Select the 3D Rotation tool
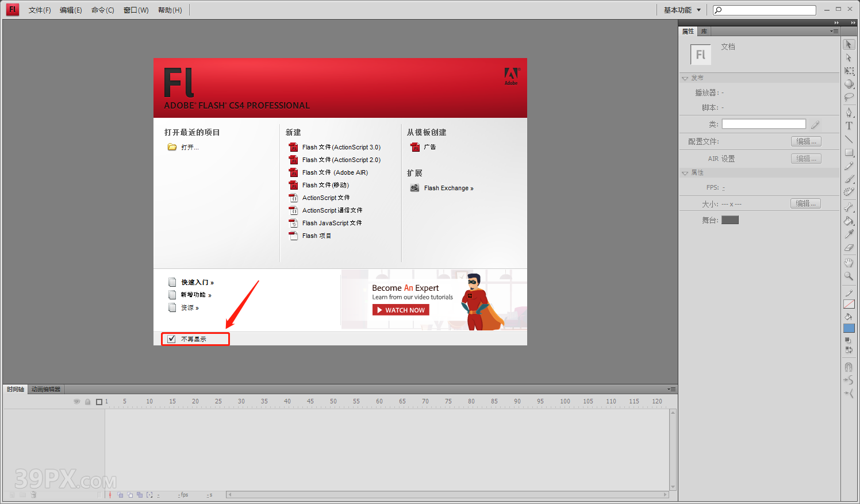Screen dimensions: 860x504 849,84
